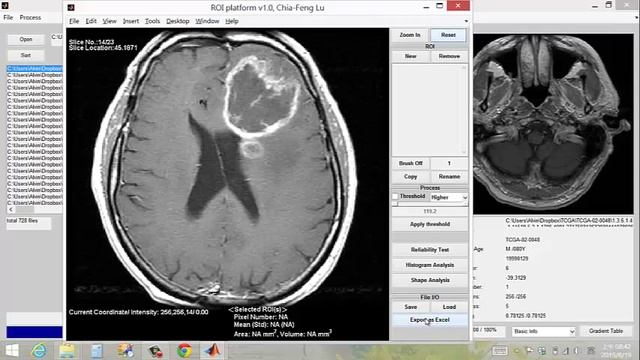The image size is (640, 360).
Task: Click the threshold slider track
Action: [430, 204]
